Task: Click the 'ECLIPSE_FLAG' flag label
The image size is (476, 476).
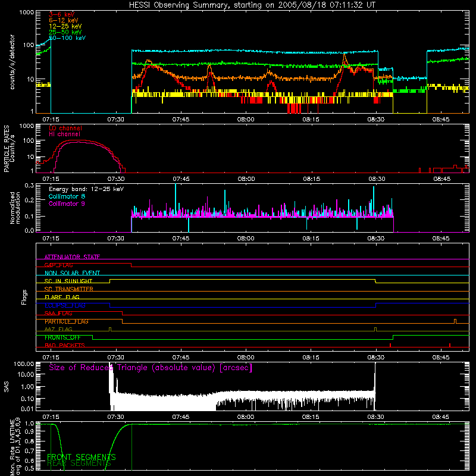Action: 65,305
